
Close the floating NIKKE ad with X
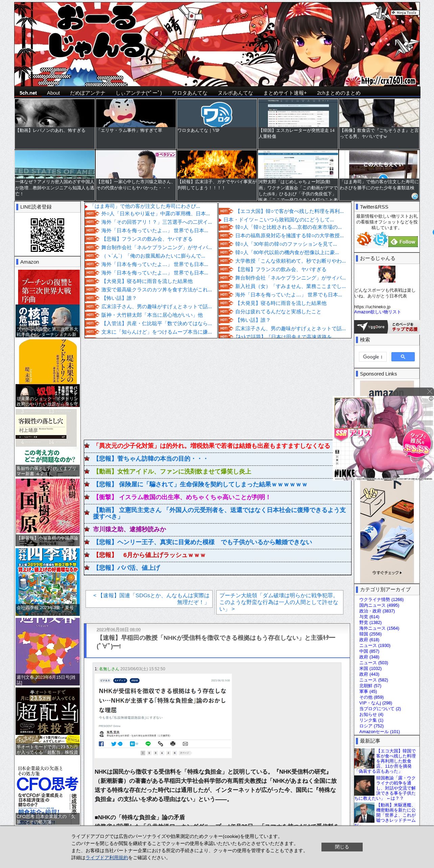(430, 391)
